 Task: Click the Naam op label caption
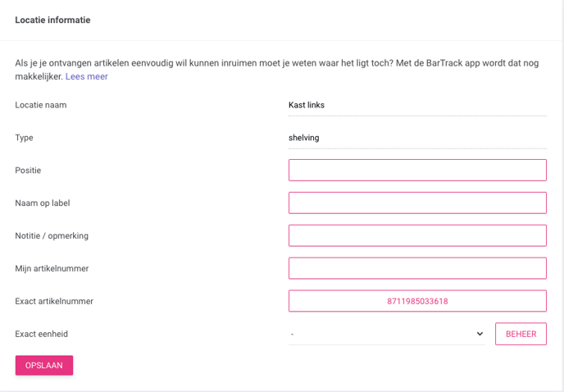(43, 203)
